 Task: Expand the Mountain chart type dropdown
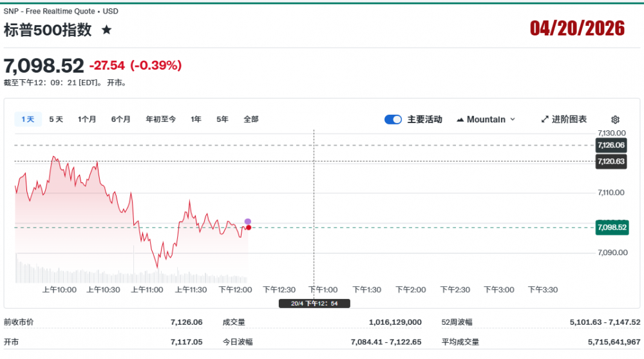coord(486,119)
